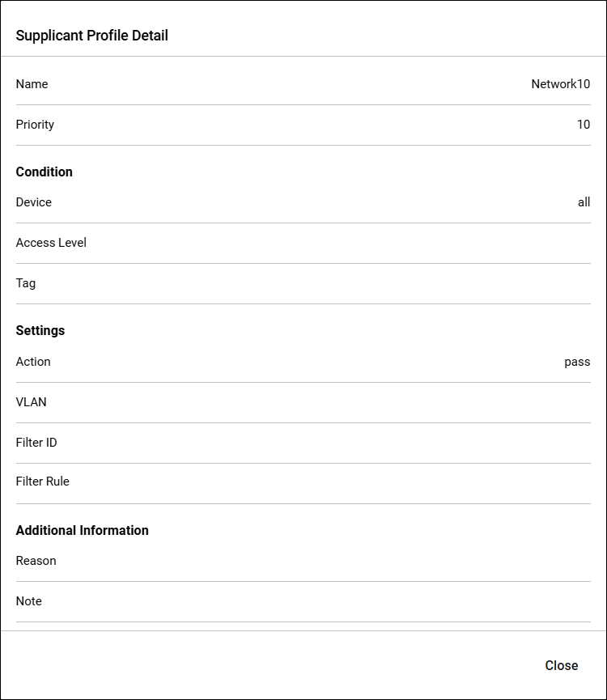Select the Supplicant Profile Detail title
This screenshot has height=700, width=607.
(x=92, y=36)
